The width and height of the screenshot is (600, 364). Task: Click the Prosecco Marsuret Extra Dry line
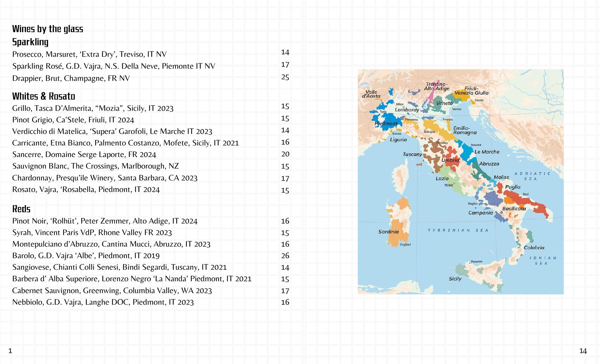coord(89,54)
